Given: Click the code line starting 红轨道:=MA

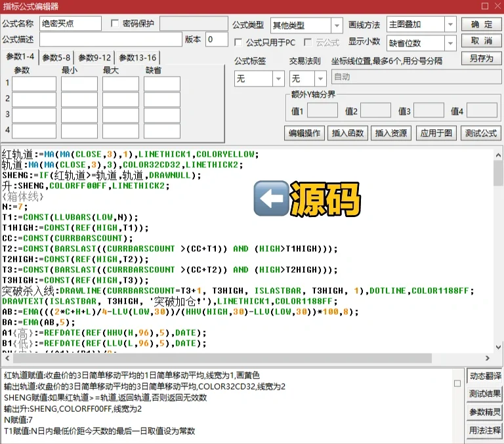Looking at the screenshot, I should 130,154.
